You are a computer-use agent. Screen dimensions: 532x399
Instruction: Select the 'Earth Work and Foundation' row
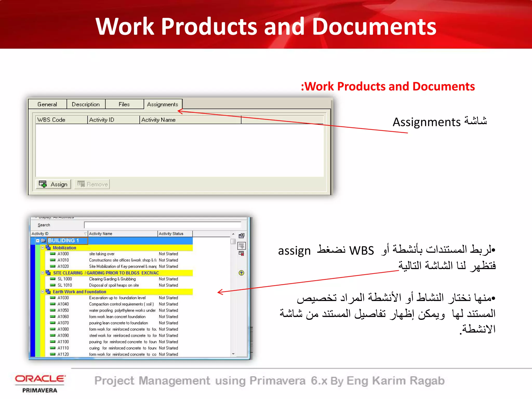point(116,292)
